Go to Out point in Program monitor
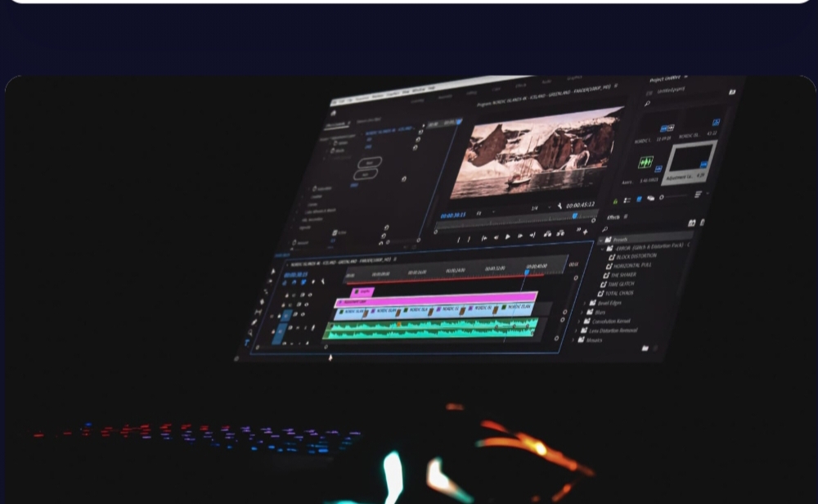This screenshot has width=818, height=504. pos(533,236)
